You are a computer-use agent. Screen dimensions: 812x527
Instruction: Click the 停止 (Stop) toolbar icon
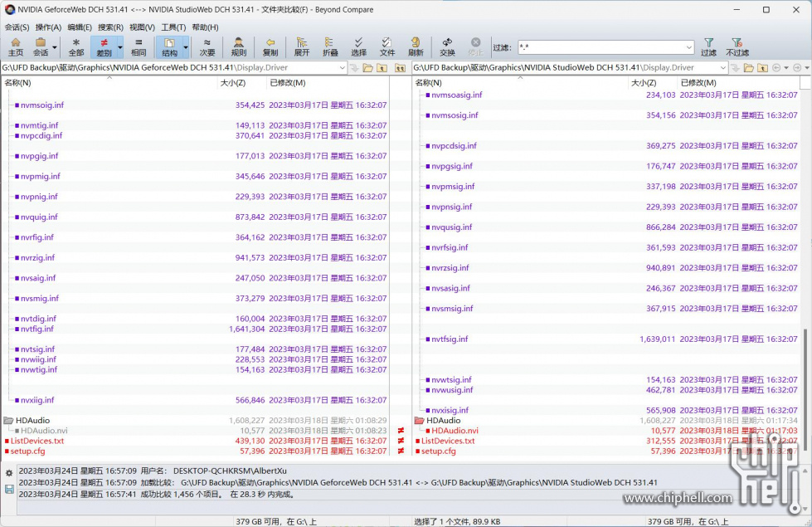(475, 47)
